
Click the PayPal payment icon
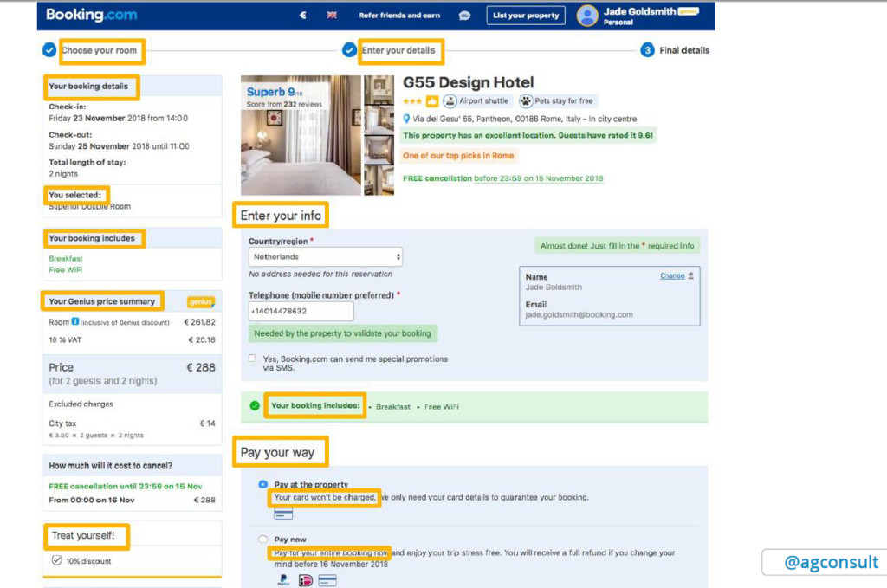coord(283,580)
